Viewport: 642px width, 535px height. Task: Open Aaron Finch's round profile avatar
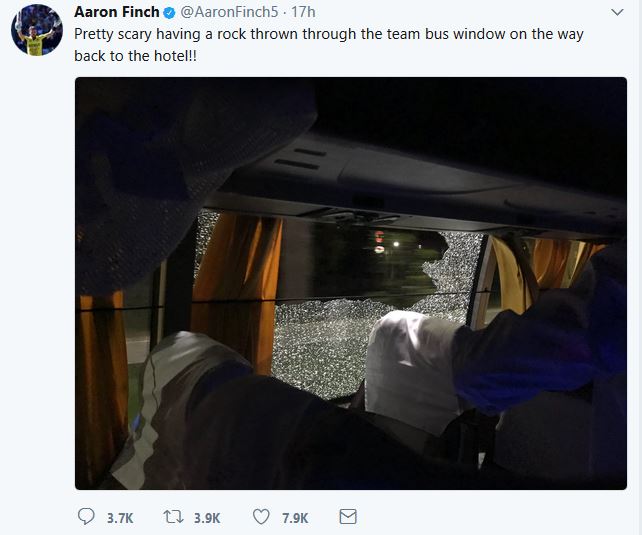37,30
